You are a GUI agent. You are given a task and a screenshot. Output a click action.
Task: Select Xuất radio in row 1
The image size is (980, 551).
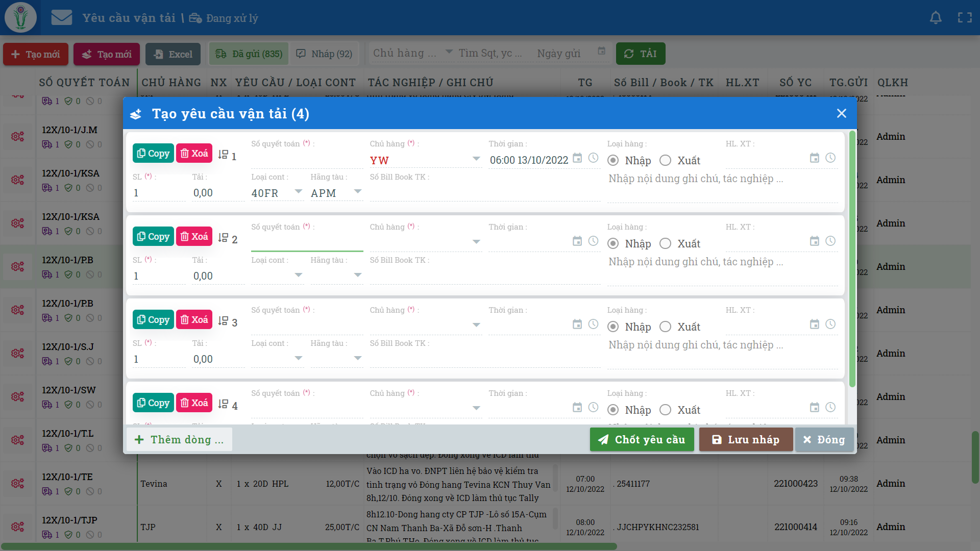click(665, 161)
